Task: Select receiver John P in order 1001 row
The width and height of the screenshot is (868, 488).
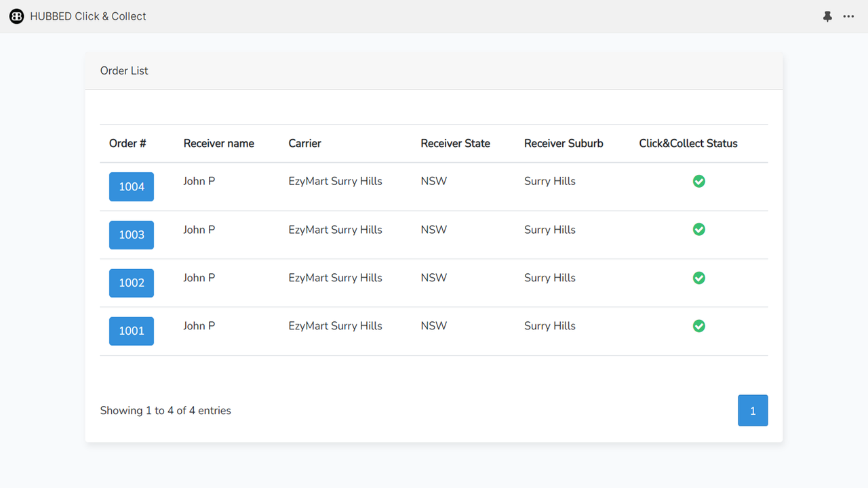Action: [199, 326]
